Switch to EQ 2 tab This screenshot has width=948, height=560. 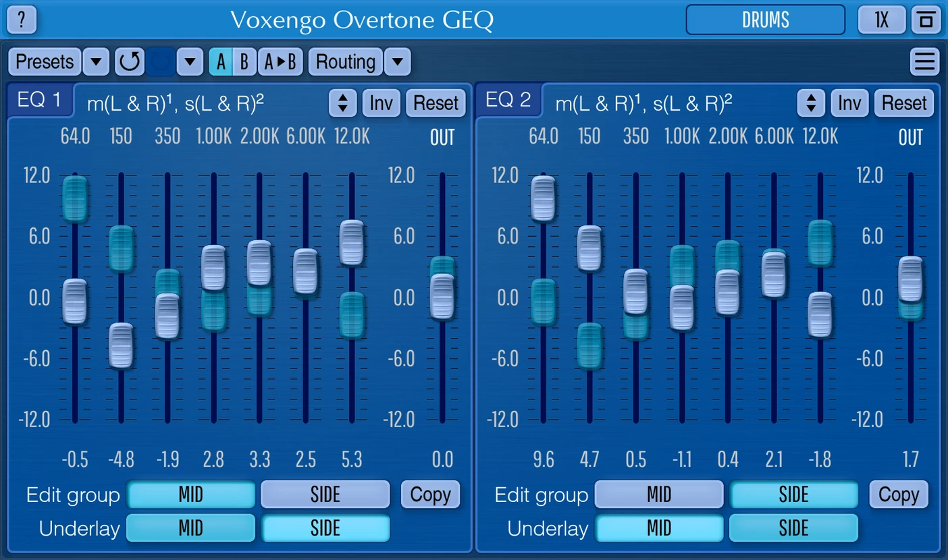[508, 101]
